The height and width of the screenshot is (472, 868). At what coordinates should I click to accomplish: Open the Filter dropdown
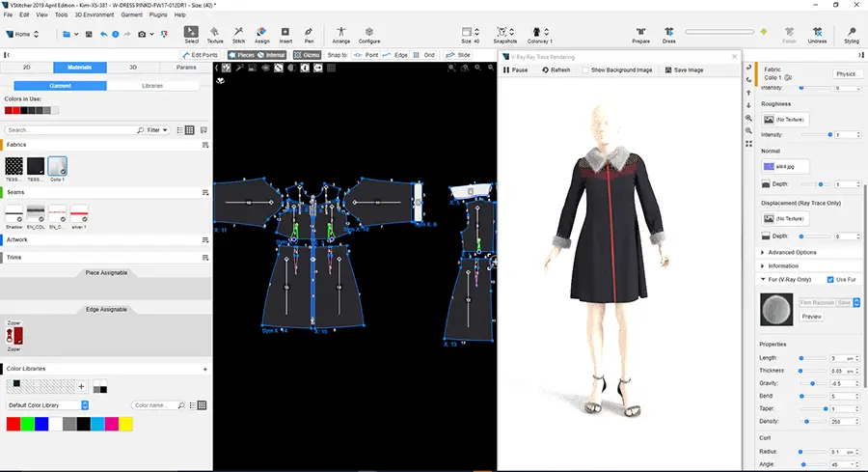pyautogui.click(x=158, y=129)
